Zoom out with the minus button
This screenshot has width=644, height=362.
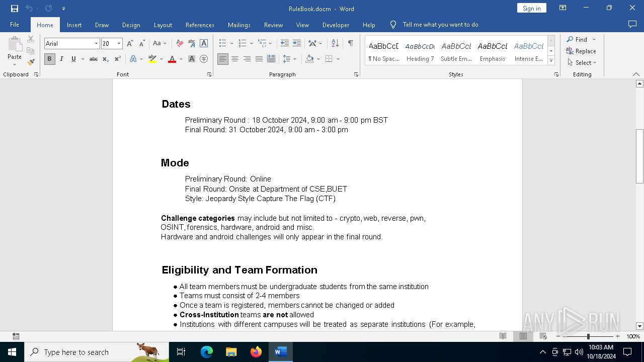558,336
